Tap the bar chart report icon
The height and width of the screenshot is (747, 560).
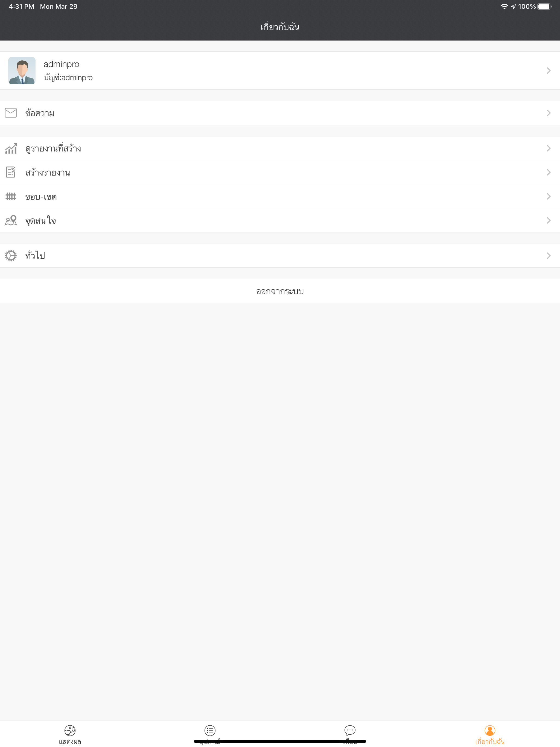coord(11,148)
